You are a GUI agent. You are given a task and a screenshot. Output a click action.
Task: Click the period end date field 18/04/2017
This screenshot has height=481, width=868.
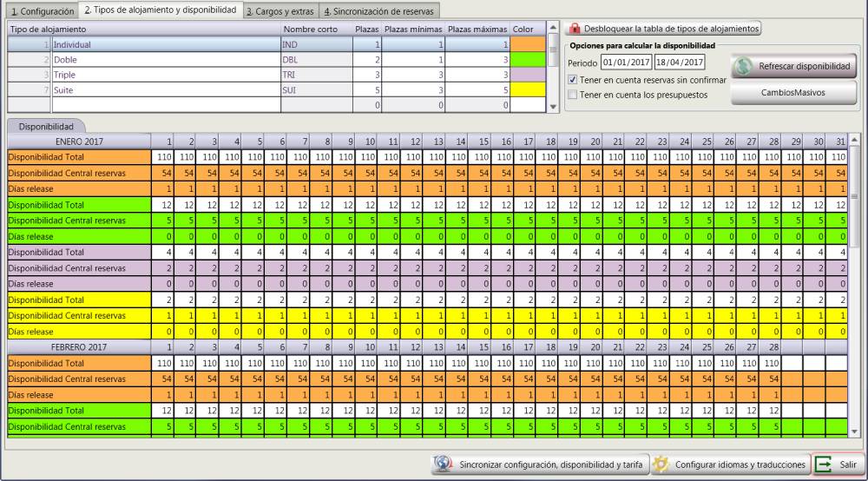(680, 63)
